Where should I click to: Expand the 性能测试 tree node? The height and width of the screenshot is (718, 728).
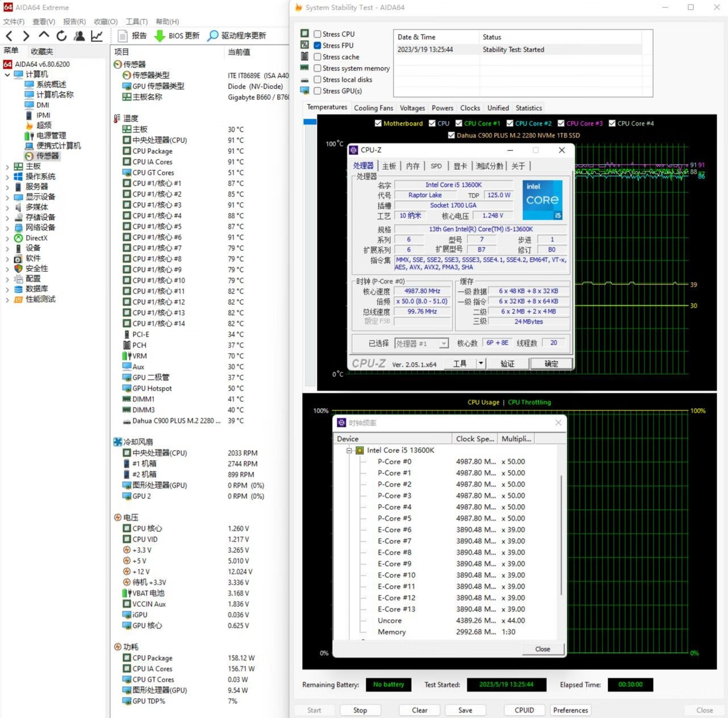pos(7,299)
